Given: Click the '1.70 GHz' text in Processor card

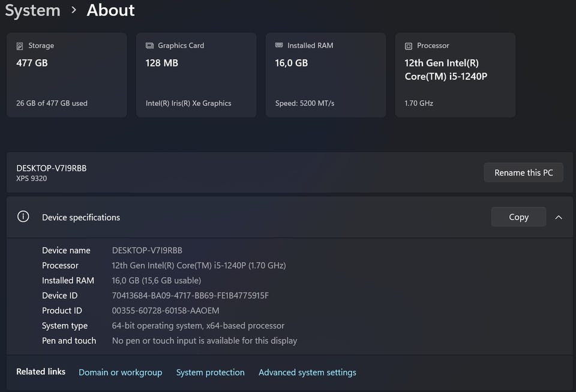Looking at the screenshot, I should click(419, 103).
